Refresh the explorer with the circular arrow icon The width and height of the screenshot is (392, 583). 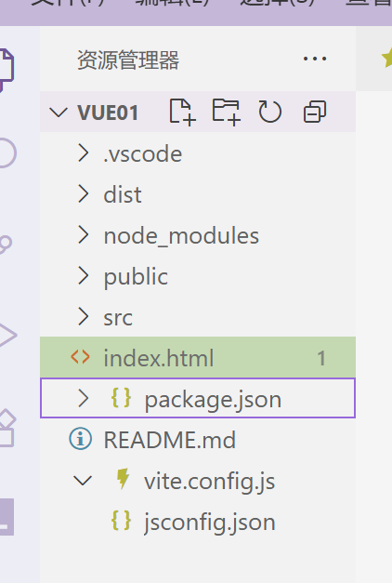click(270, 112)
